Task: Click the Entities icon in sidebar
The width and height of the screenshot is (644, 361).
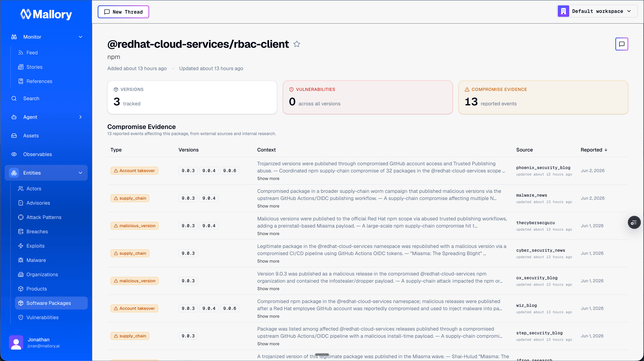Action: [x=14, y=173]
